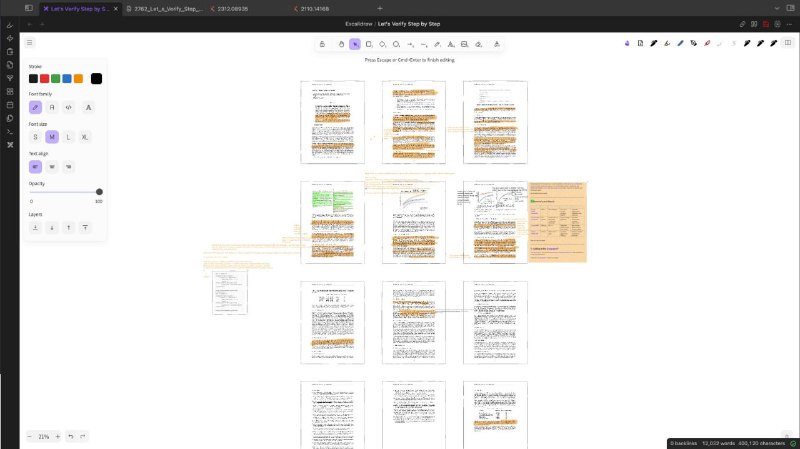Set font size to XL

pyautogui.click(x=85, y=137)
